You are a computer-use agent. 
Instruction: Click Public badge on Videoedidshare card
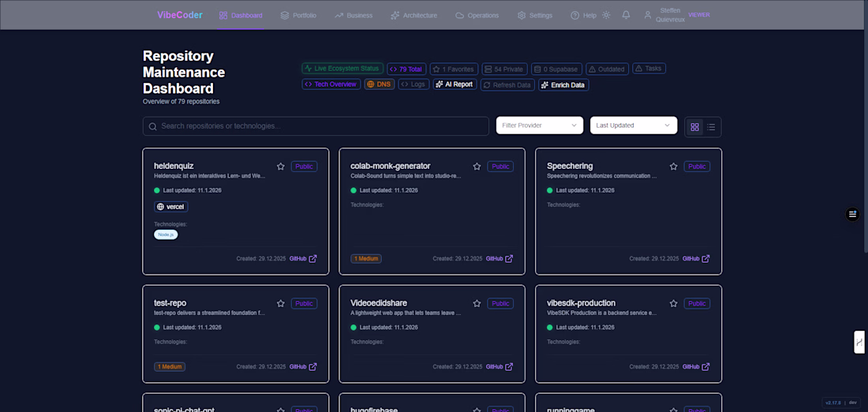(500, 303)
